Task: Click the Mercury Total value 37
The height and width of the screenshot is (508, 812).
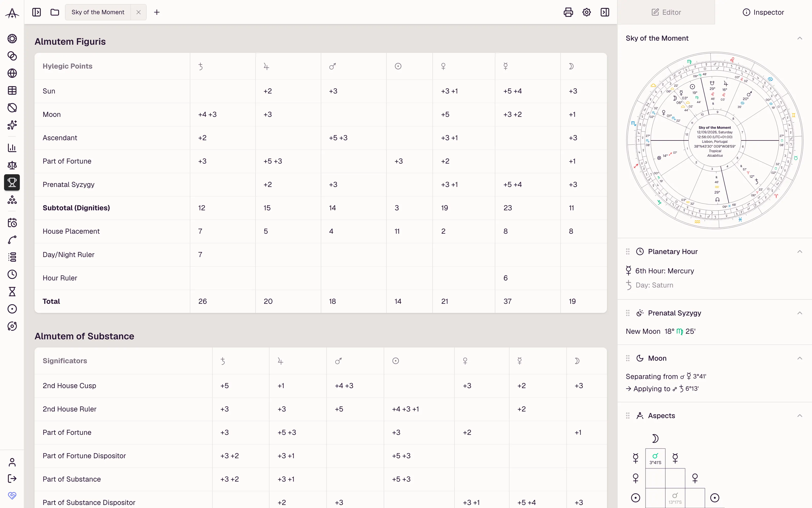Action: 507,301
